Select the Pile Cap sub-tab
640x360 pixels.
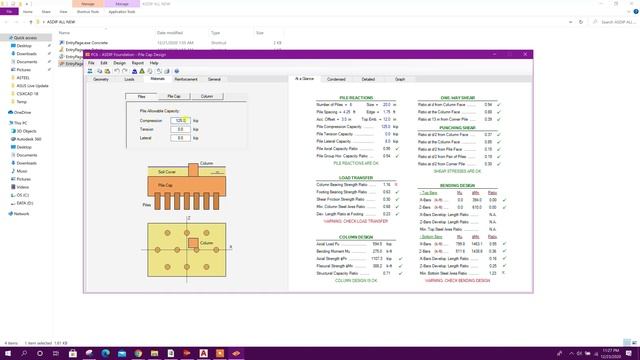coord(174,96)
